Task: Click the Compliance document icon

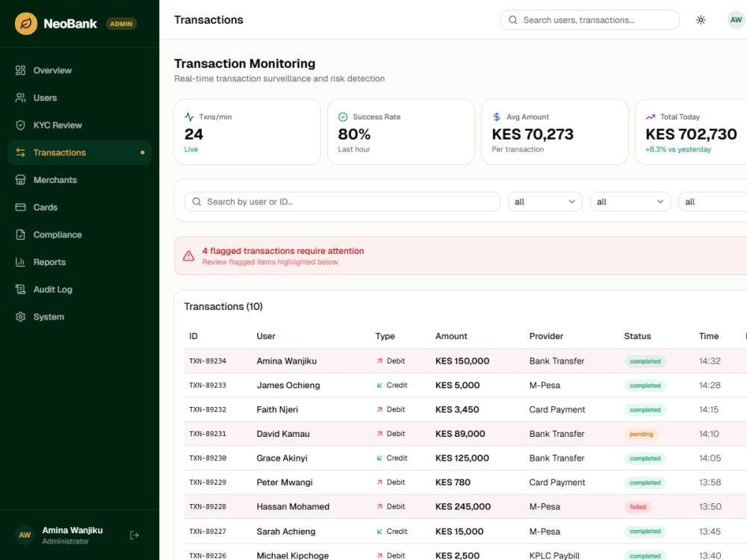Action: click(20, 234)
